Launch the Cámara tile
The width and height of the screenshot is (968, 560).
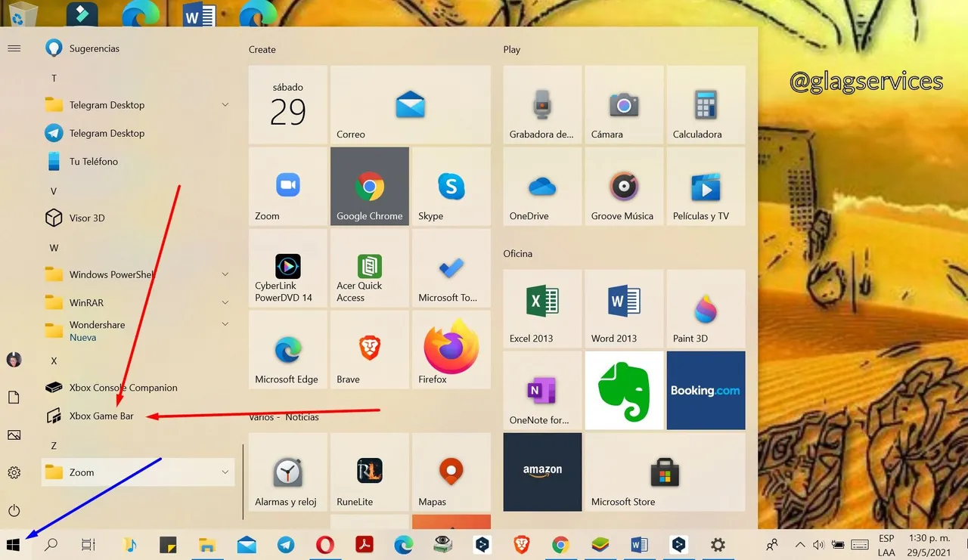tap(624, 104)
